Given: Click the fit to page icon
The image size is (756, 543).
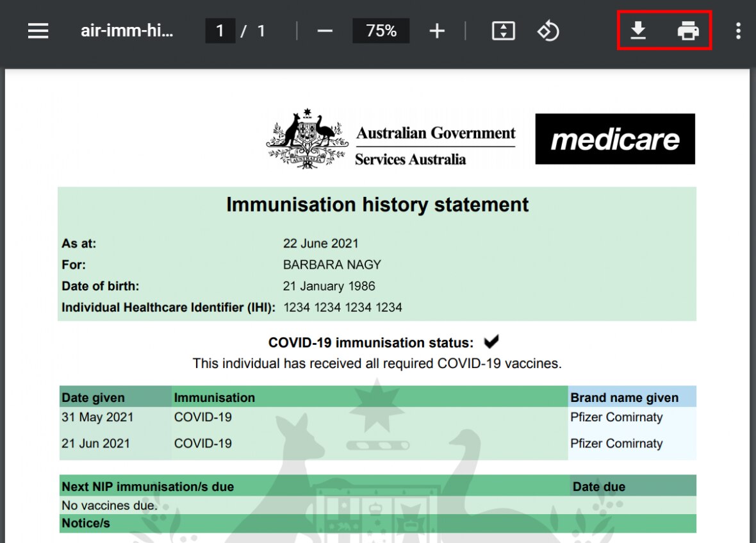Looking at the screenshot, I should [504, 31].
